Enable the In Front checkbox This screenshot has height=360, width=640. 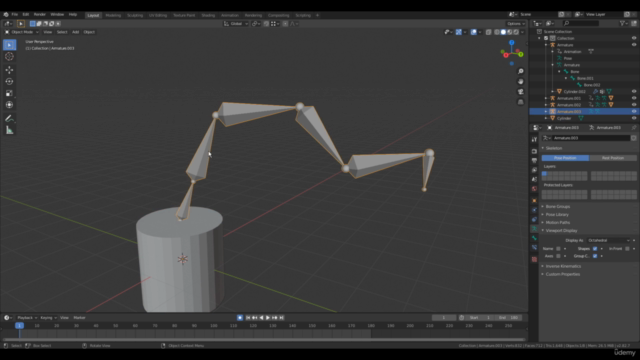coord(627,249)
